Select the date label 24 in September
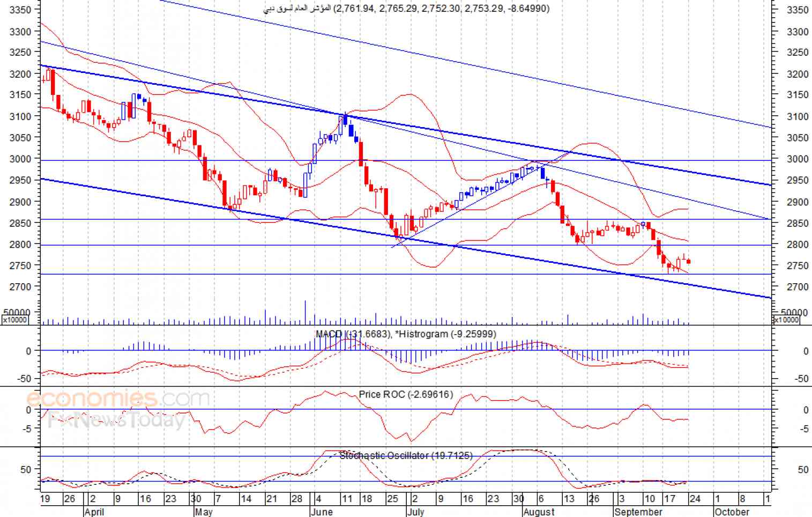812x517 pixels. [x=695, y=499]
